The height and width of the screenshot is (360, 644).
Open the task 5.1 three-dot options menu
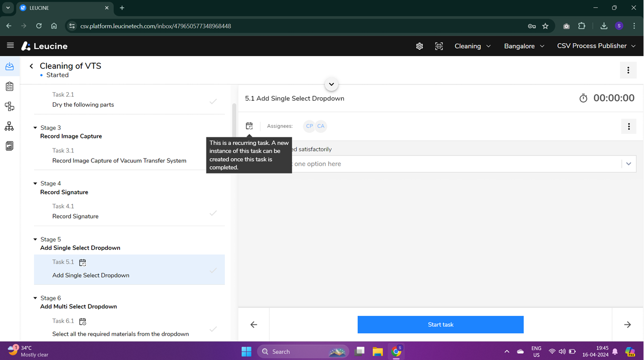point(628,126)
